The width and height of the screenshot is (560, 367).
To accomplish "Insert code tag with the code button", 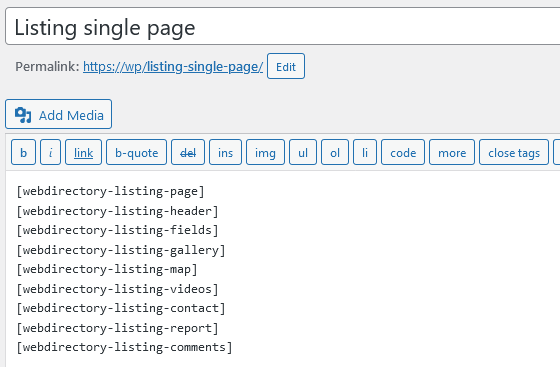I will point(403,152).
